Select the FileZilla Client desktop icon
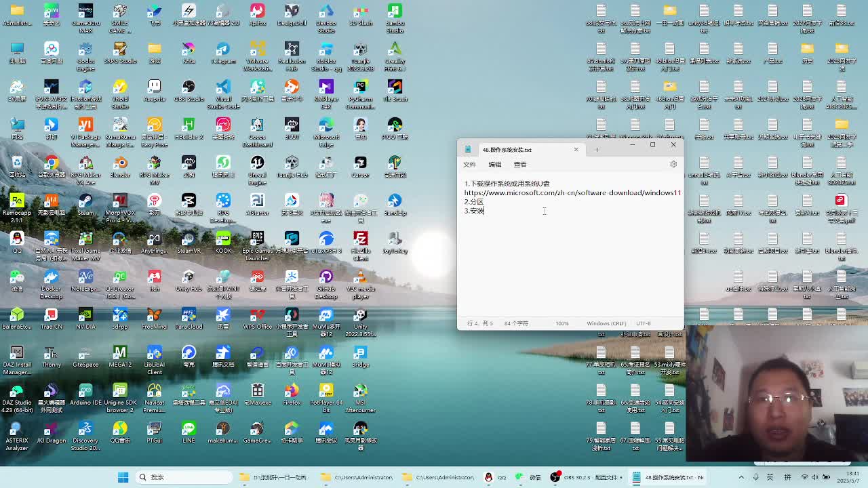Viewport: 868px width, 488px height. pos(361,243)
